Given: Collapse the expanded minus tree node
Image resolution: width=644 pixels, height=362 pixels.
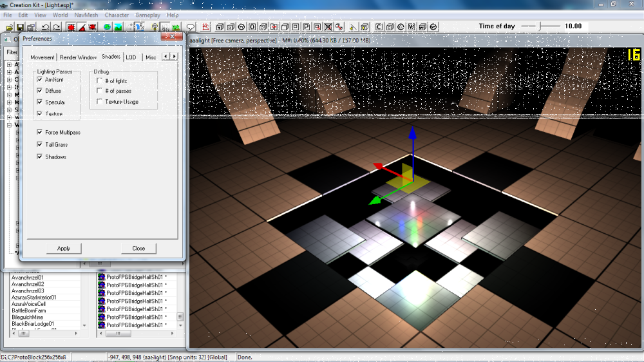Looking at the screenshot, I should (9, 125).
